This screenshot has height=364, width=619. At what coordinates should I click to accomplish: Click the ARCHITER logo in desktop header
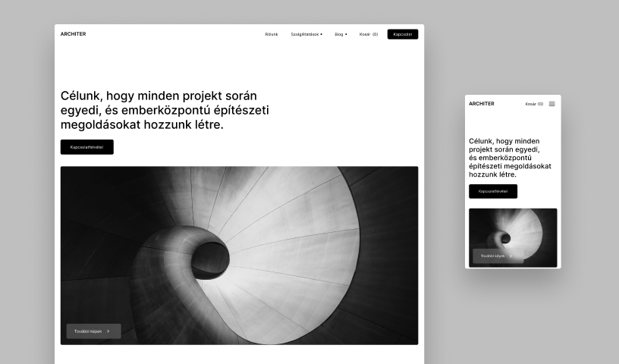point(73,34)
